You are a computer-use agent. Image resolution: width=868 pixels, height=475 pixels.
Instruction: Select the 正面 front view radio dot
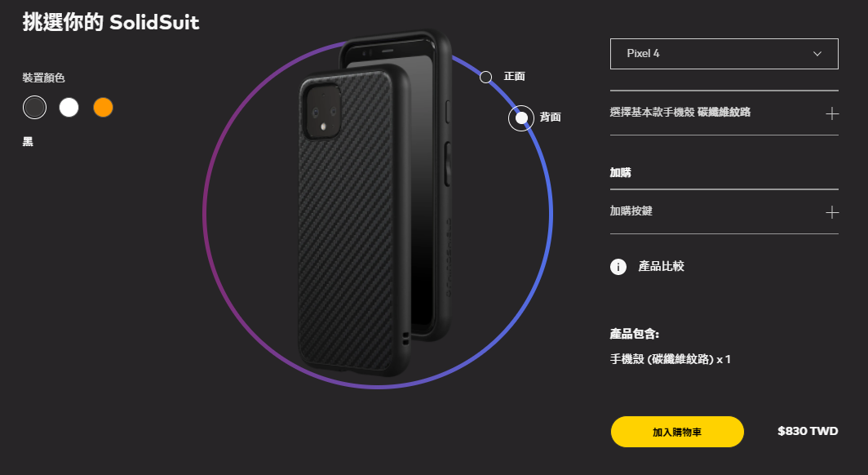[485, 77]
